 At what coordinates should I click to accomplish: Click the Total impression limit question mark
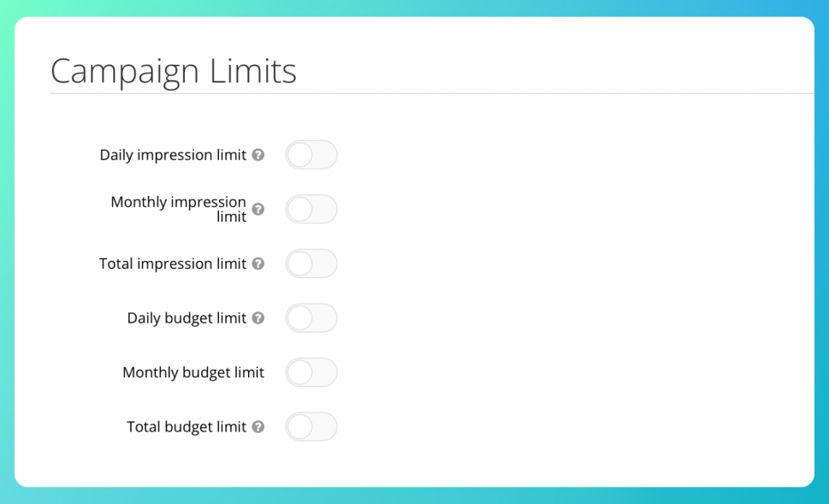pyautogui.click(x=258, y=264)
